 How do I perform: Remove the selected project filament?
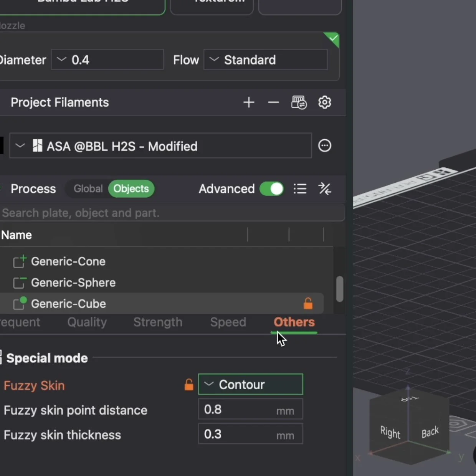[273, 102]
